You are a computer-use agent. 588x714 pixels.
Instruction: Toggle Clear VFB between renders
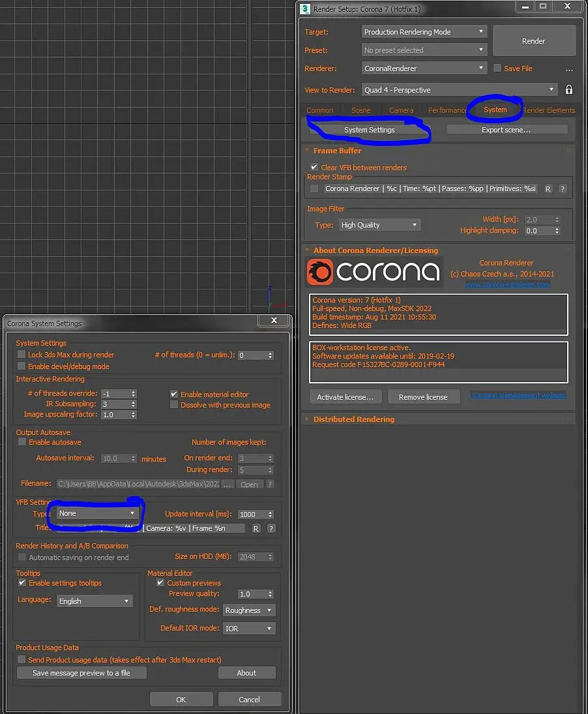pyautogui.click(x=314, y=167)
